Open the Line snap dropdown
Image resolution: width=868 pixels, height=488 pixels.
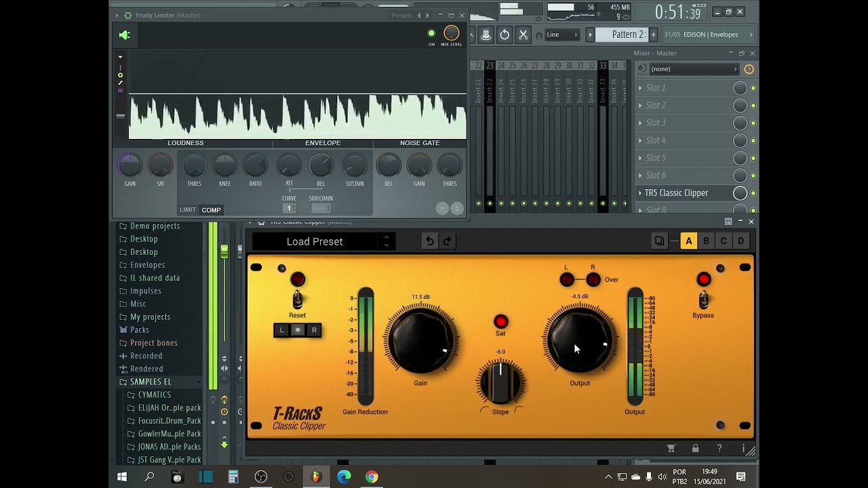[563, 35]
